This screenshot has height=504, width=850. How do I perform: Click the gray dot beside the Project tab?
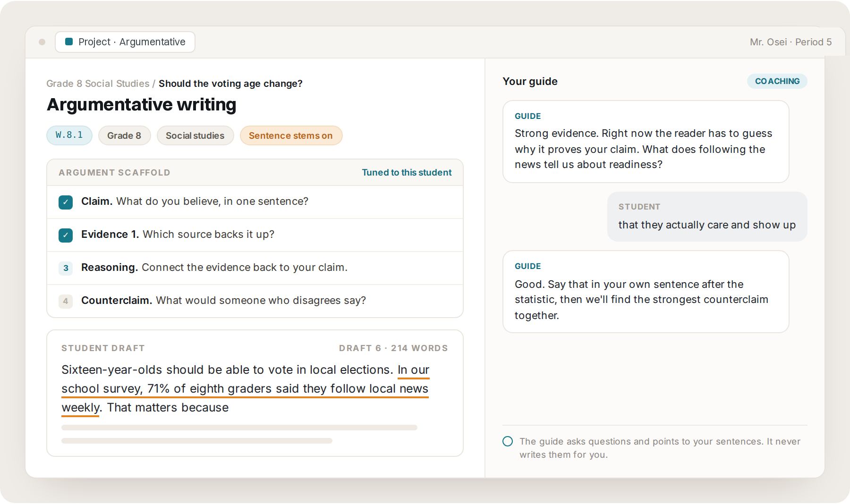pyautogui.click(x=42, y=42)
